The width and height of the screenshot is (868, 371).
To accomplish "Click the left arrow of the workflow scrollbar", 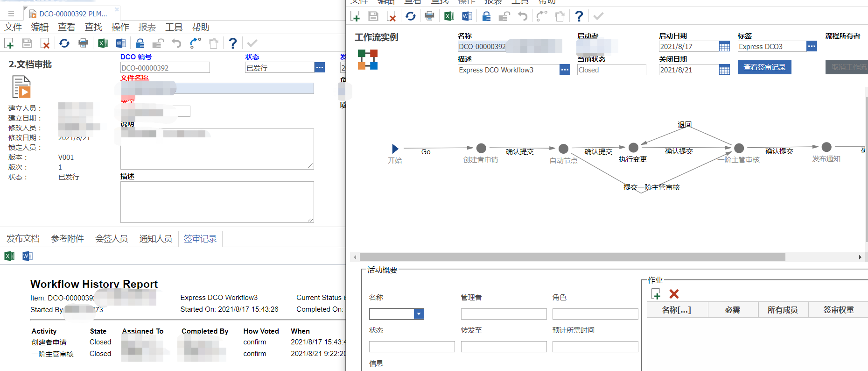I will 355,257.
